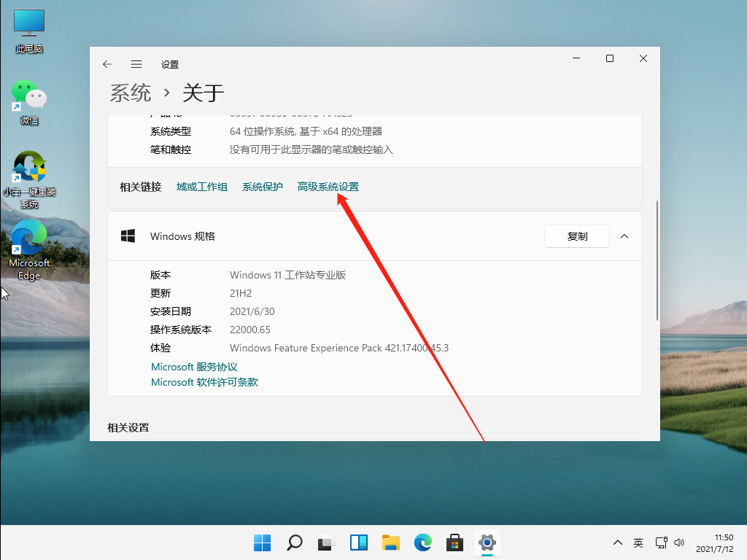Open the Microsoft 软件许可条款 link

pyautogui.click(x=204, y=382)
